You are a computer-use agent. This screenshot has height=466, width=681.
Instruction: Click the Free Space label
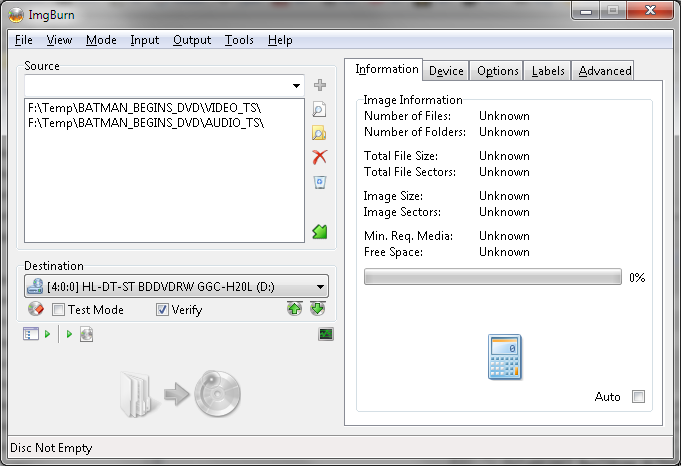click(393, 252)
